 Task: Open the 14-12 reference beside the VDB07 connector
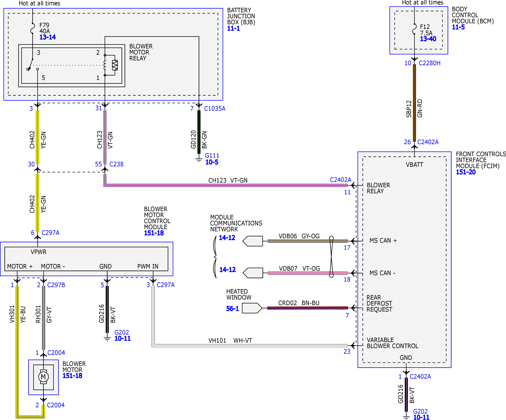(x=227, y=270)
